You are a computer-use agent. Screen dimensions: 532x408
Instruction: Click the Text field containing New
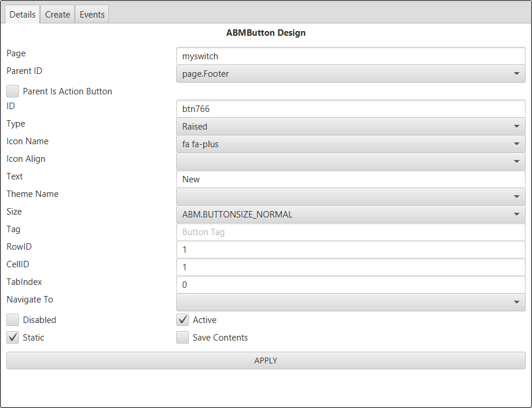350,179
